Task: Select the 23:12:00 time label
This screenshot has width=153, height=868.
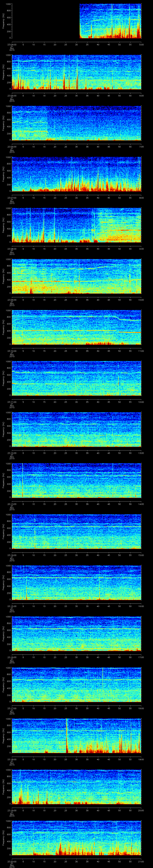Action: coord(12,453)
